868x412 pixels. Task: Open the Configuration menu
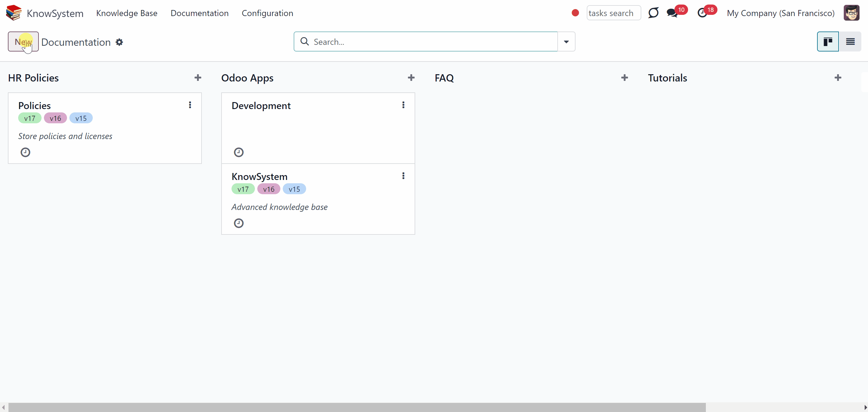267,13
